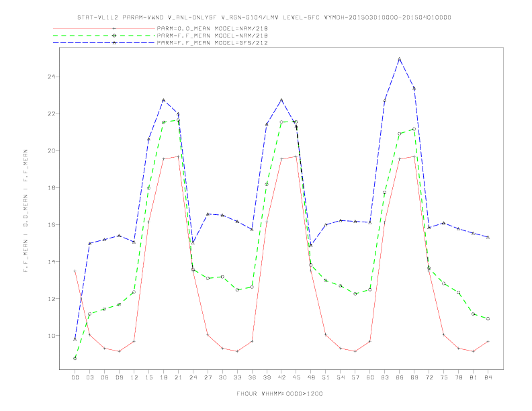Click the GFS triangle peak at forecast hour 42

(x=281, y=100)
